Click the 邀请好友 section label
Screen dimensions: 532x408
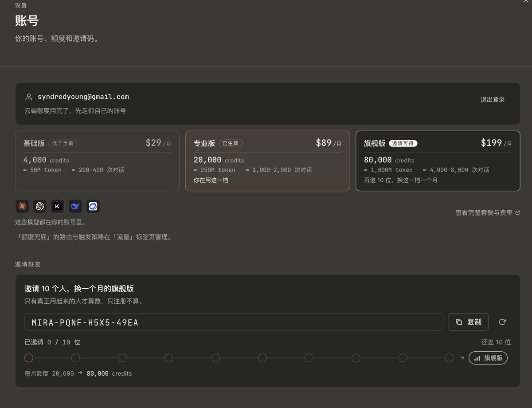pos(28,264)
